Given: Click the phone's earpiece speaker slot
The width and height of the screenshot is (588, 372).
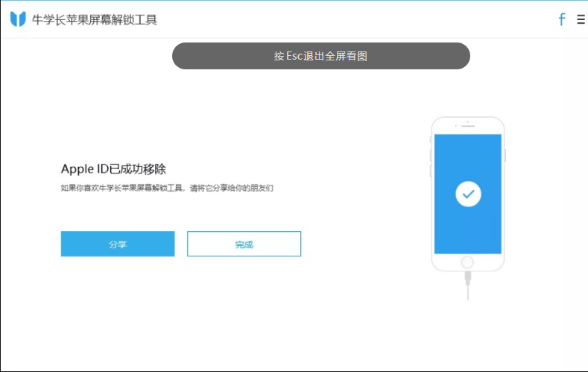Looking at the screenshot, I should (468, 127).
